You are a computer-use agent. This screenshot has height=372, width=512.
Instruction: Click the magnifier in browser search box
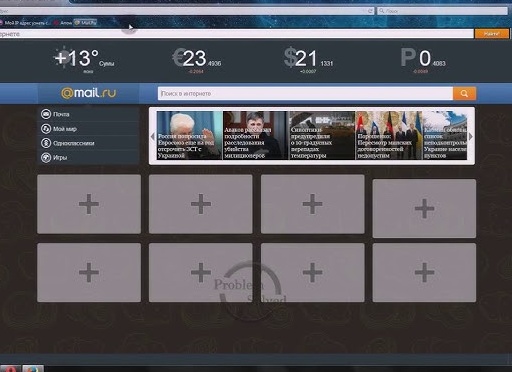382,11
